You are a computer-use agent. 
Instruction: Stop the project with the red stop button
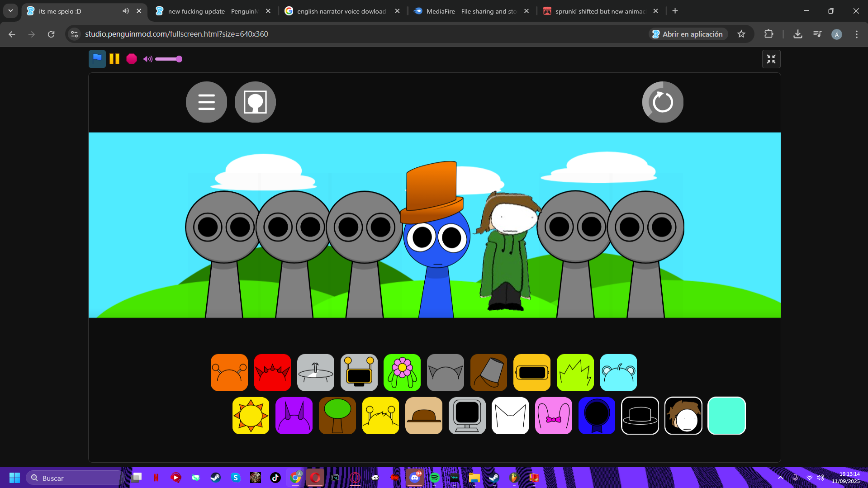[x=132, y=59]
